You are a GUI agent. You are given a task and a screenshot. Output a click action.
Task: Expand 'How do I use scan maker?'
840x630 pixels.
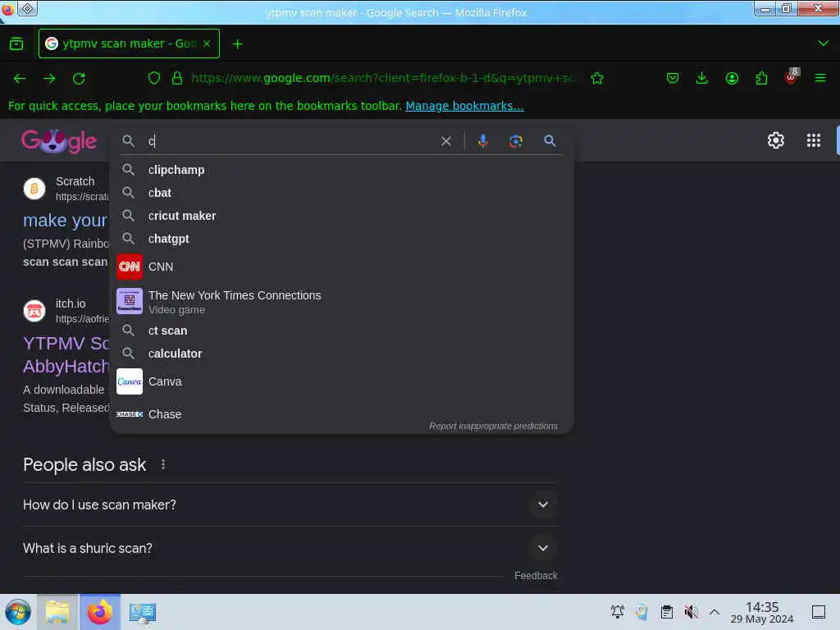(290, 504)
